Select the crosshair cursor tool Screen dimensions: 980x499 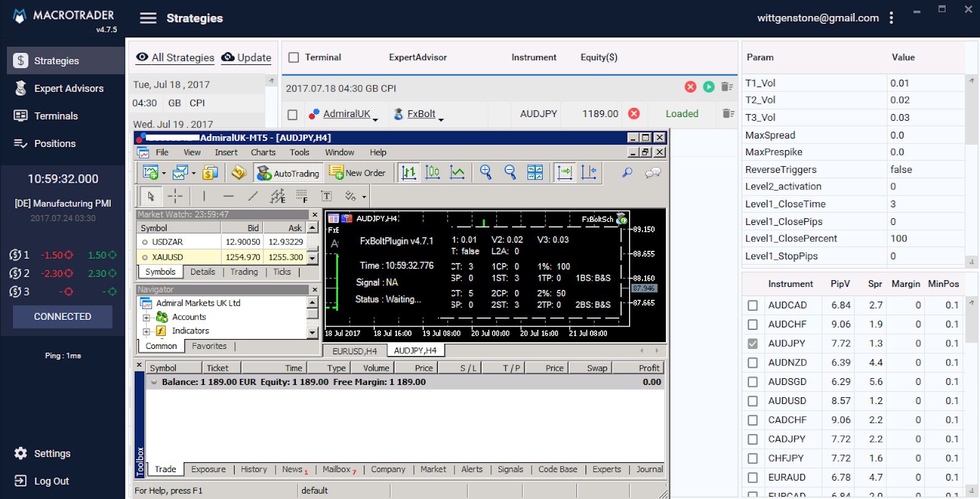(x=175, y=196)
